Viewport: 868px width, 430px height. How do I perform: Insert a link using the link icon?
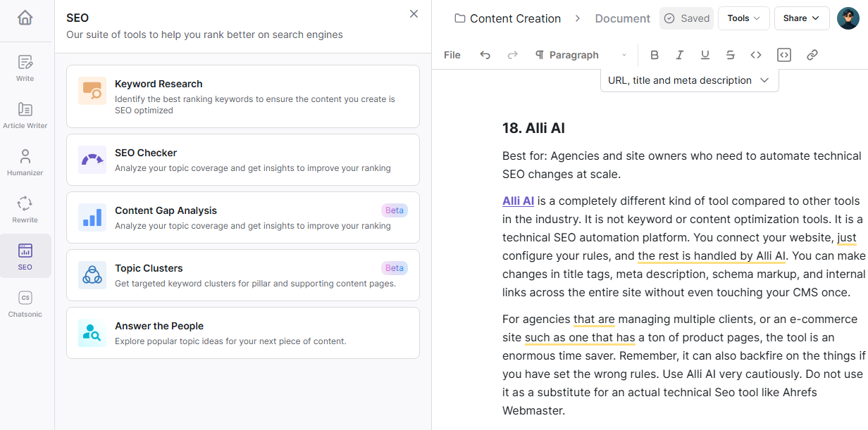click(x=812, y=55)
